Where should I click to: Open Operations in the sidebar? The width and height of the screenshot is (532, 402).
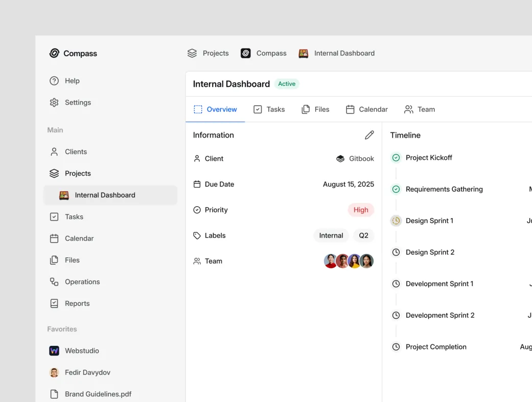tap(82, 282)
